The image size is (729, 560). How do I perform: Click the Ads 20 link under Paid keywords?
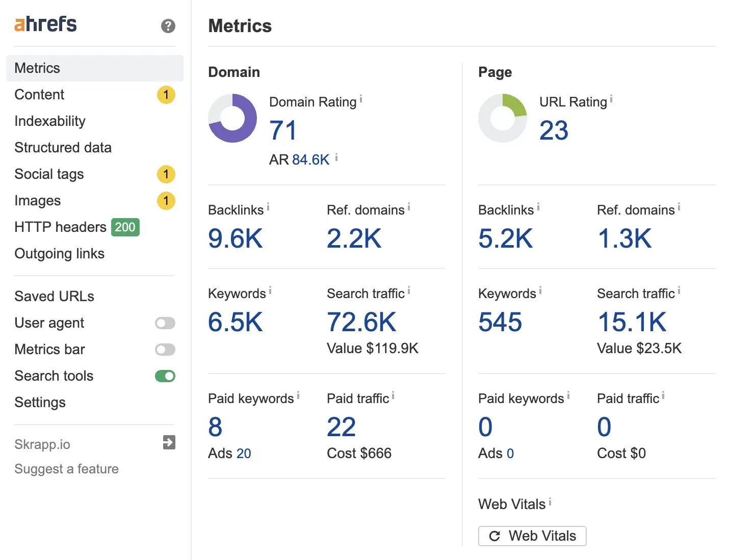244,454
